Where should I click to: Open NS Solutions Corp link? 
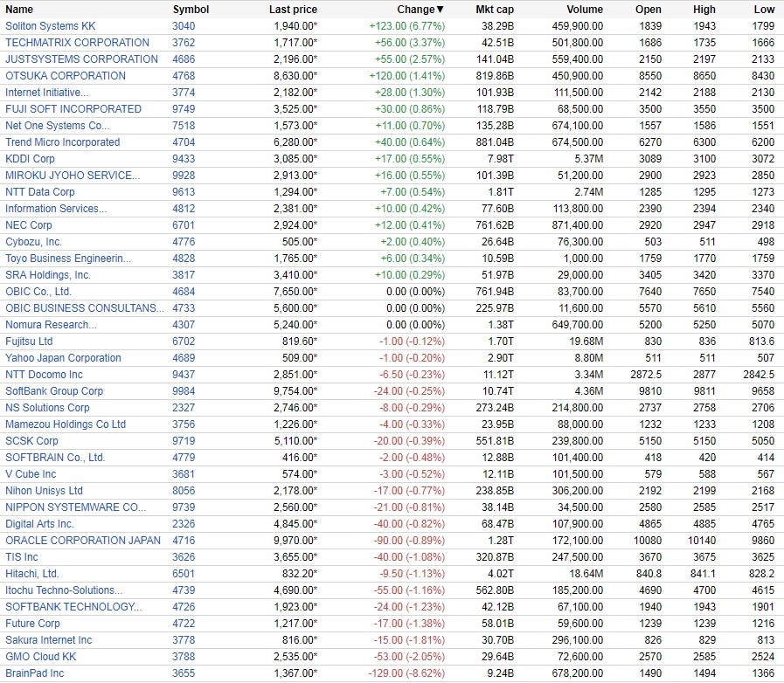tap(47, 408)
